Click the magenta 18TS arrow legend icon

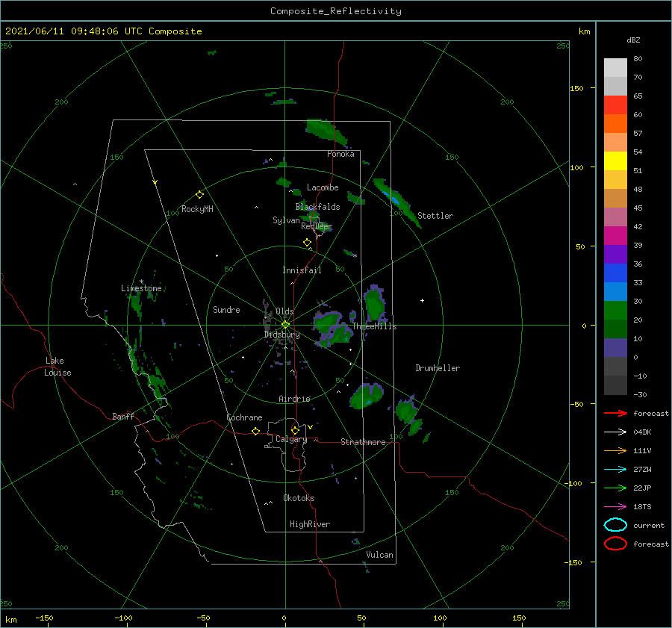(x=615, y=507)
